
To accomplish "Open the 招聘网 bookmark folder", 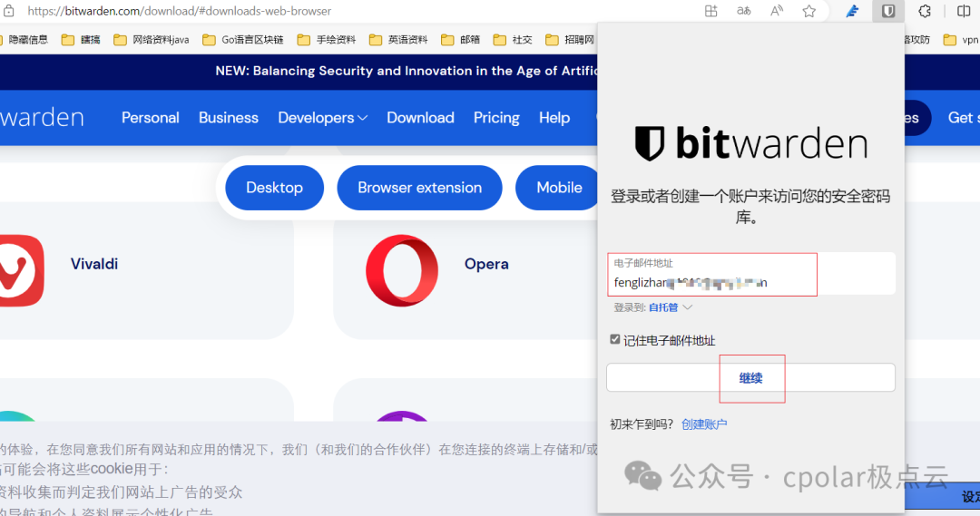I will tap(571, 39).
